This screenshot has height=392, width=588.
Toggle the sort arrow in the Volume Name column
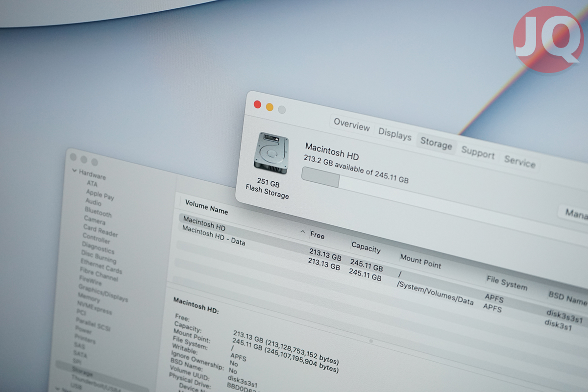(x=302, y=231)
